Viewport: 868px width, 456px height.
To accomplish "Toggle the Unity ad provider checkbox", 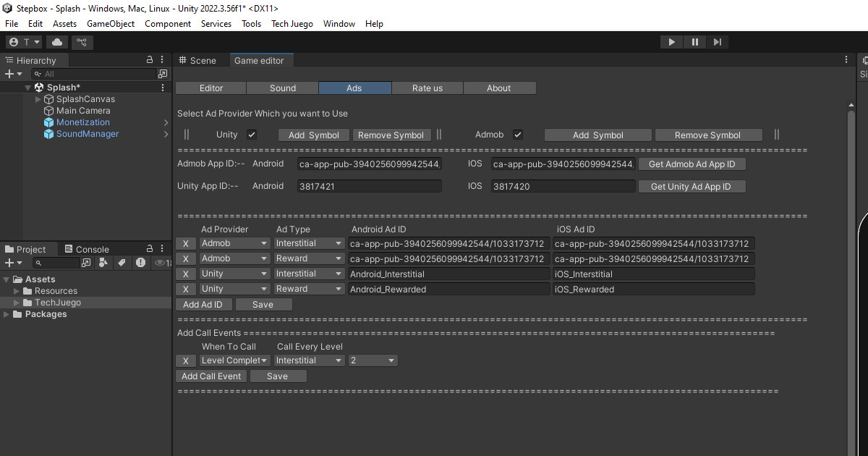I will (252, 135).
